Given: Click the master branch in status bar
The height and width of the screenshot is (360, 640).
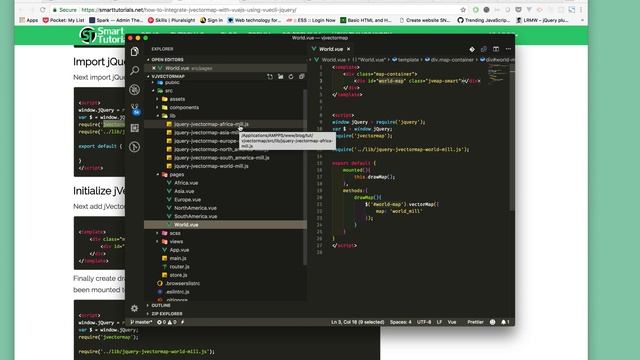Looking at the screenshot, I should (141, 322).
